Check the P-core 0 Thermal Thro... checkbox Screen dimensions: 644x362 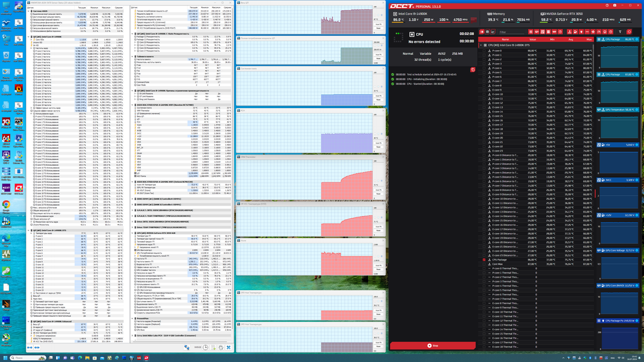(485, 268)
